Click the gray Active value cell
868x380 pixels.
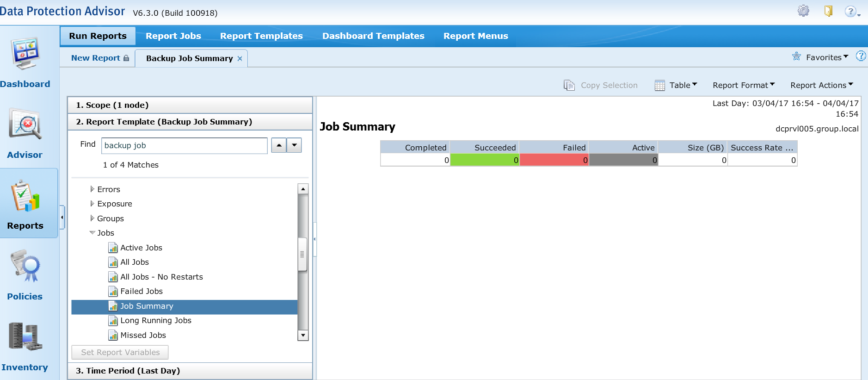point(623,160)
